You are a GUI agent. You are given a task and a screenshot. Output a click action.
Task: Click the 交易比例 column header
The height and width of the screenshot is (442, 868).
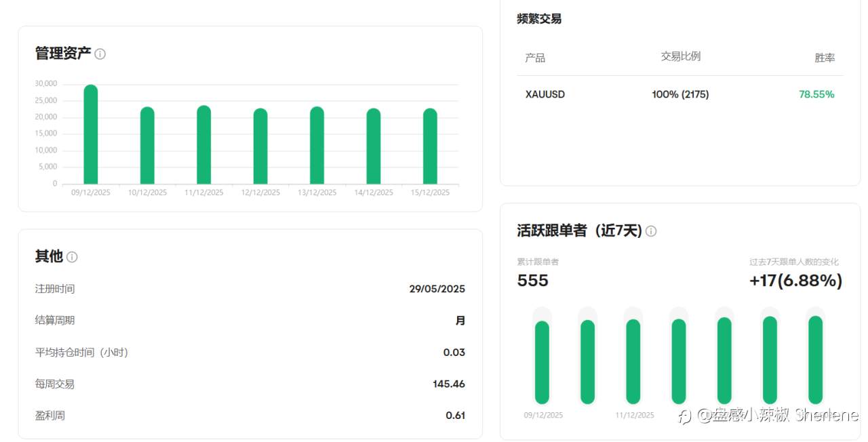click(x=681, y=56)
